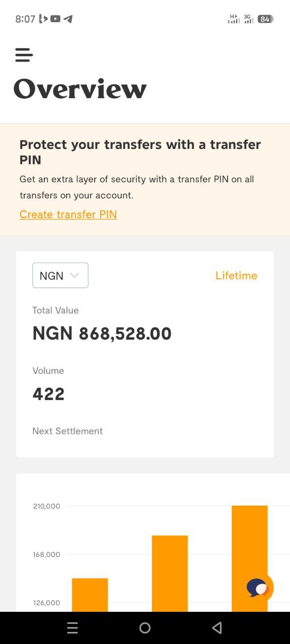The height and width of the screenshot is (644, 290).
Task: Open the hamburger navigation menu
Action: (24, 55)
